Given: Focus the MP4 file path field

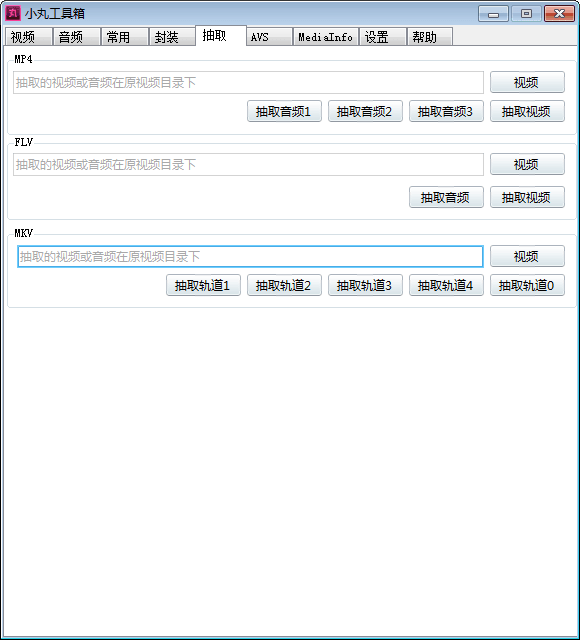Looking at the screenshot, I should click(x=248, y=82).
